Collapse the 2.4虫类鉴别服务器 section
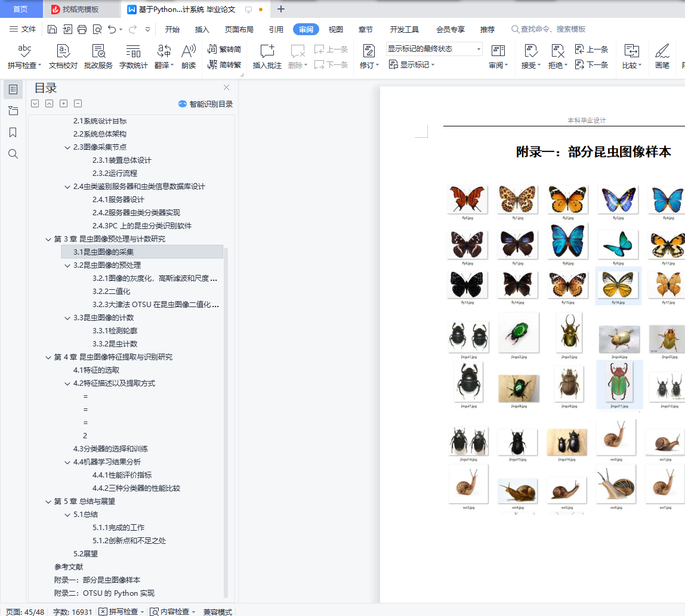The height and width of the screenshot is (616, 685). coord(67,187)
